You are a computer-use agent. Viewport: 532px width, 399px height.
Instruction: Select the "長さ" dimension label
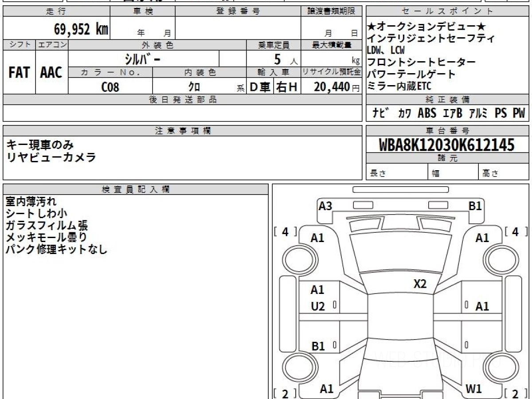378,174
